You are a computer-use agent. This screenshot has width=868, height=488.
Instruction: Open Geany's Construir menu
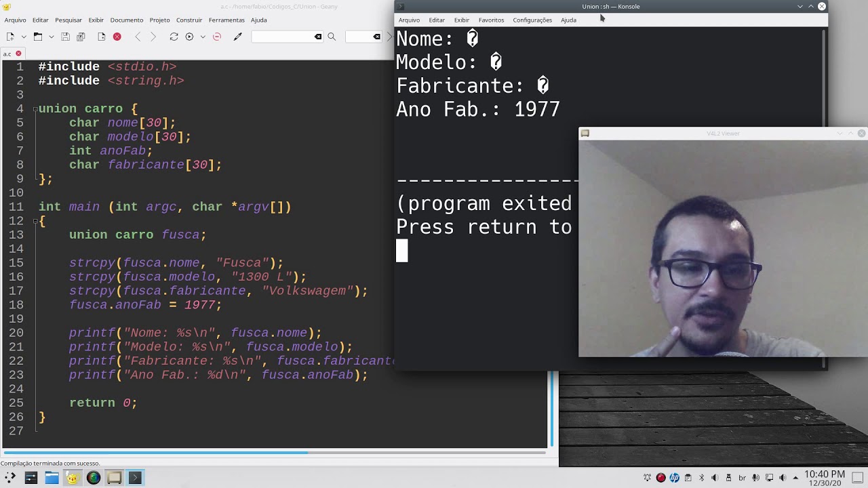189,20
